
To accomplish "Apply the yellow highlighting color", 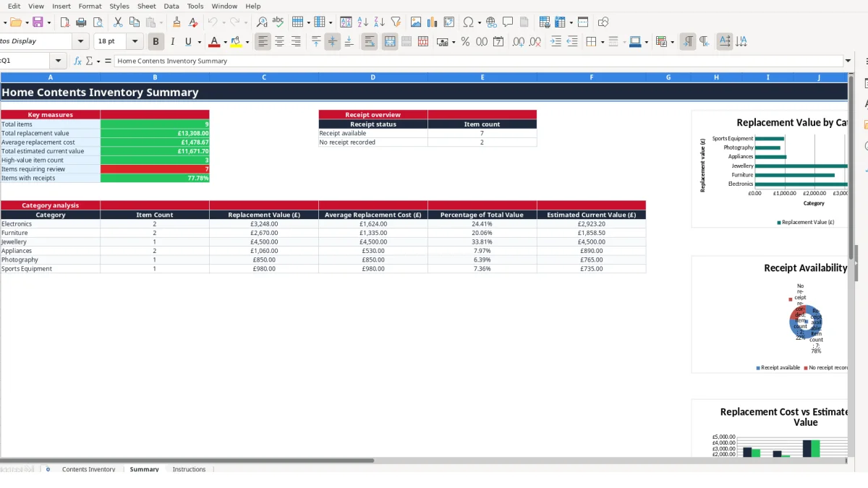I will pyautogui.click(x=237, y=42).
